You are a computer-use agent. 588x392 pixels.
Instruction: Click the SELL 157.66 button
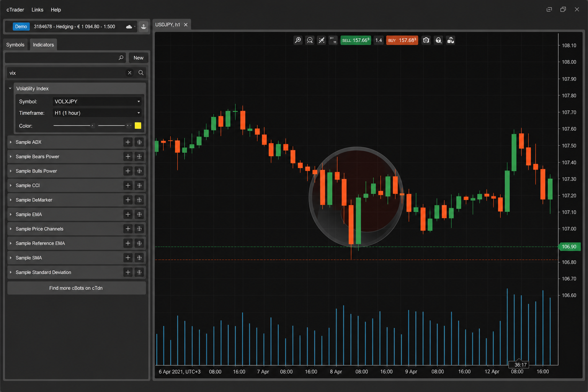coord(356,40)
